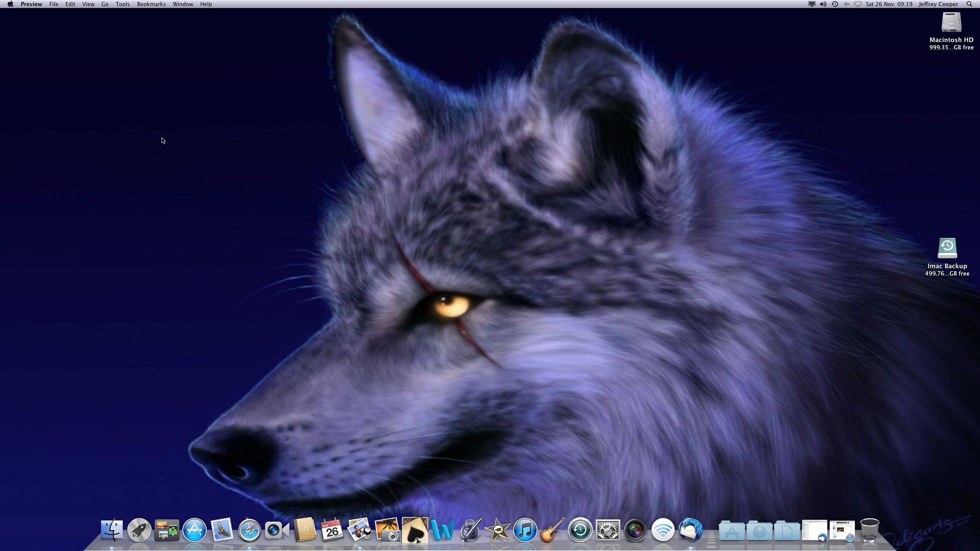The image size is (980, 551).
Task: Launch Safari compass icon in Dock
Action: [250, 530]
